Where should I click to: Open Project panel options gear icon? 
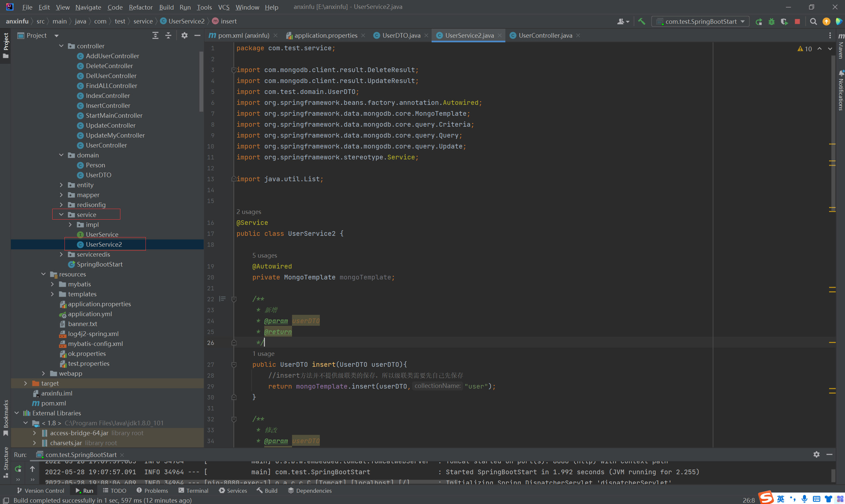click(185, 35)
